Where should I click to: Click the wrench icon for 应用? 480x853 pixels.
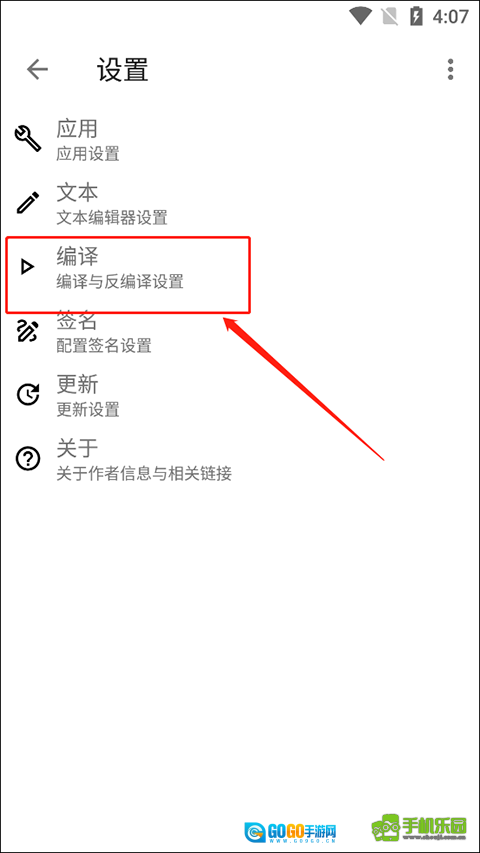pos(27,138)
